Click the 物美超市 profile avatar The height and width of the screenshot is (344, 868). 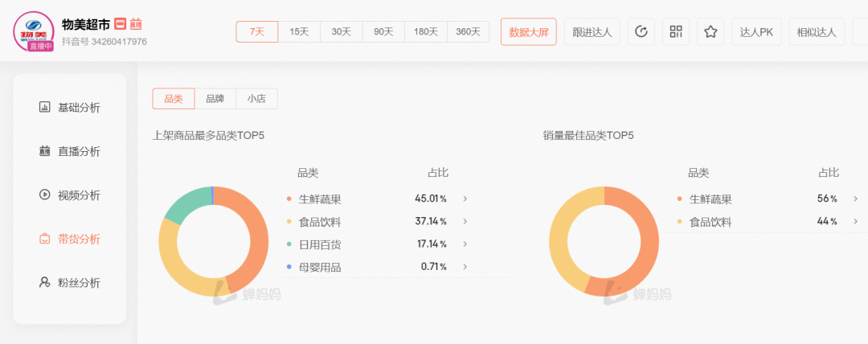34,31
